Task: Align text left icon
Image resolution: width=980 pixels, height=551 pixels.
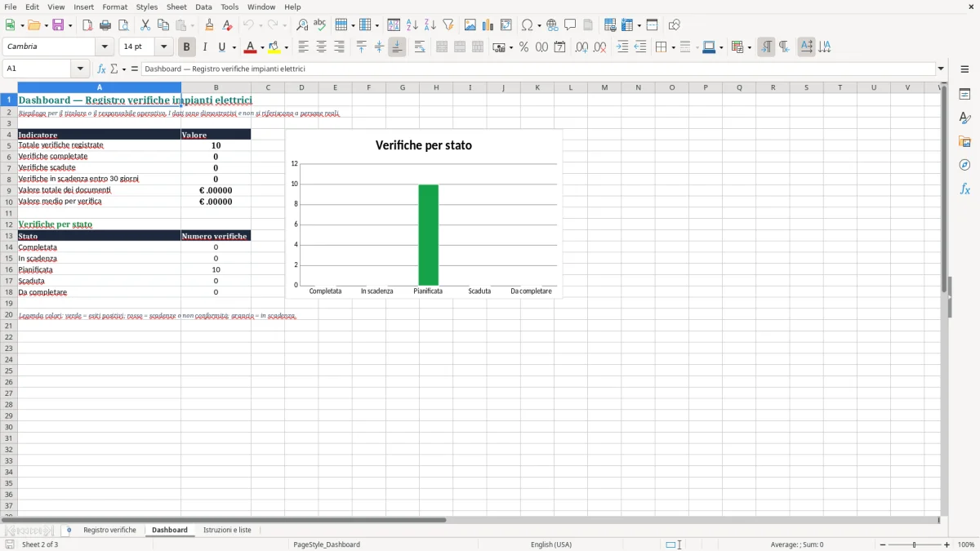Action: [304, 47]
